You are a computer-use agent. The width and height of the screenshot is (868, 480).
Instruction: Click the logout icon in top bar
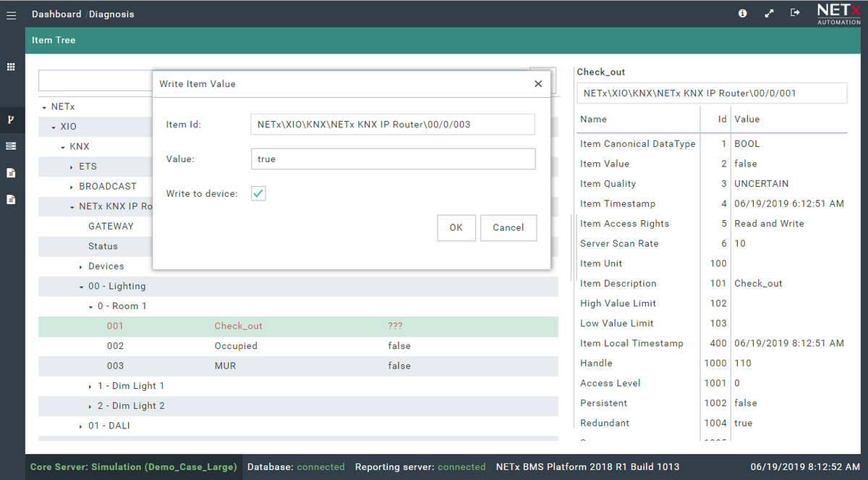[795, 13]
